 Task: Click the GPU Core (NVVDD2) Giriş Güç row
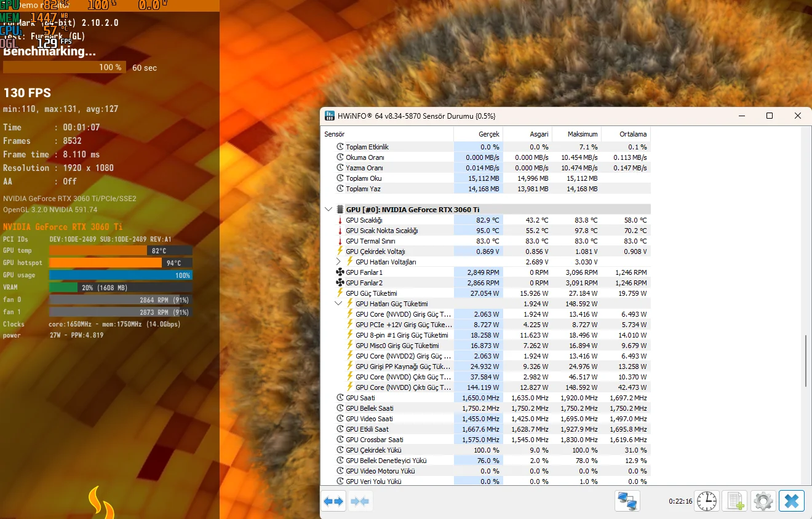pos(487,356)
